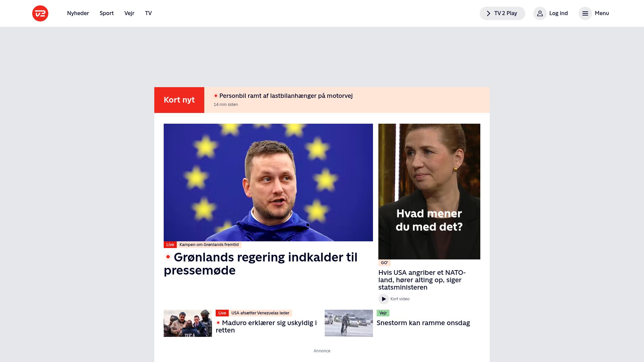This screenshot has width=644, height=362.
Task: Open Personbil ramt af lastbilanhænger headline
Action: click(x=286, y=96)
